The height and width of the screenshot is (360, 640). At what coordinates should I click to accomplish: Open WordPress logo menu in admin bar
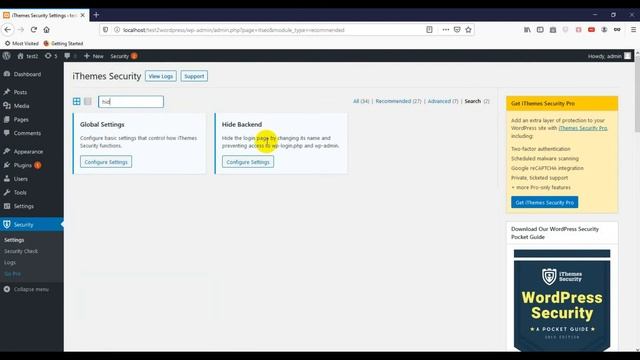coord(7,56)
